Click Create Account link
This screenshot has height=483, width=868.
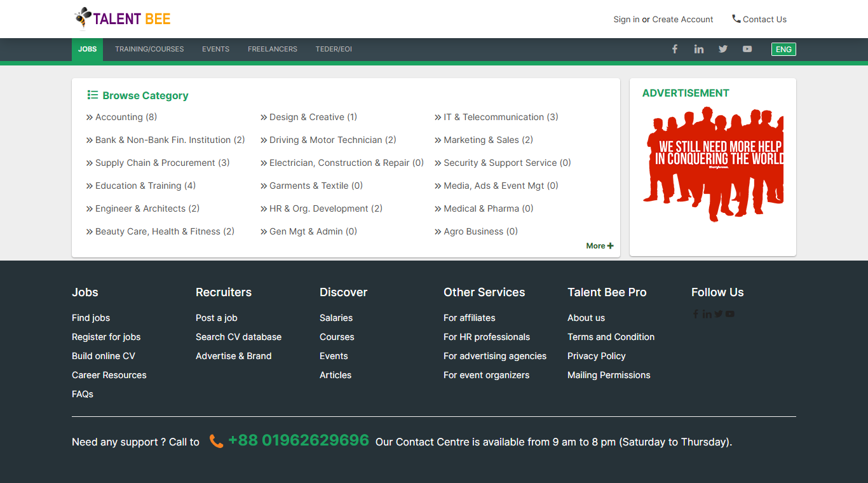coord(682,19)
